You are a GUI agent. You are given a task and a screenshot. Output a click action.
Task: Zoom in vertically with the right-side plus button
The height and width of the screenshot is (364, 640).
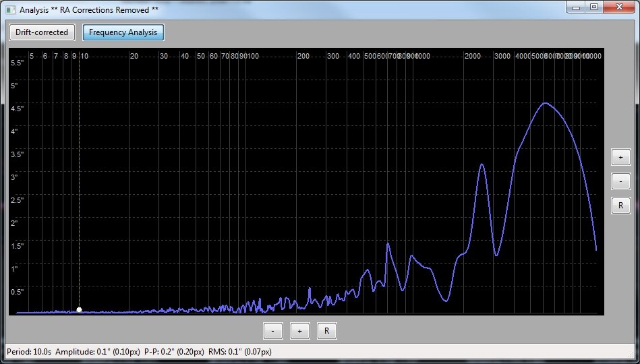pyautogui.click(x=621, y=157)
